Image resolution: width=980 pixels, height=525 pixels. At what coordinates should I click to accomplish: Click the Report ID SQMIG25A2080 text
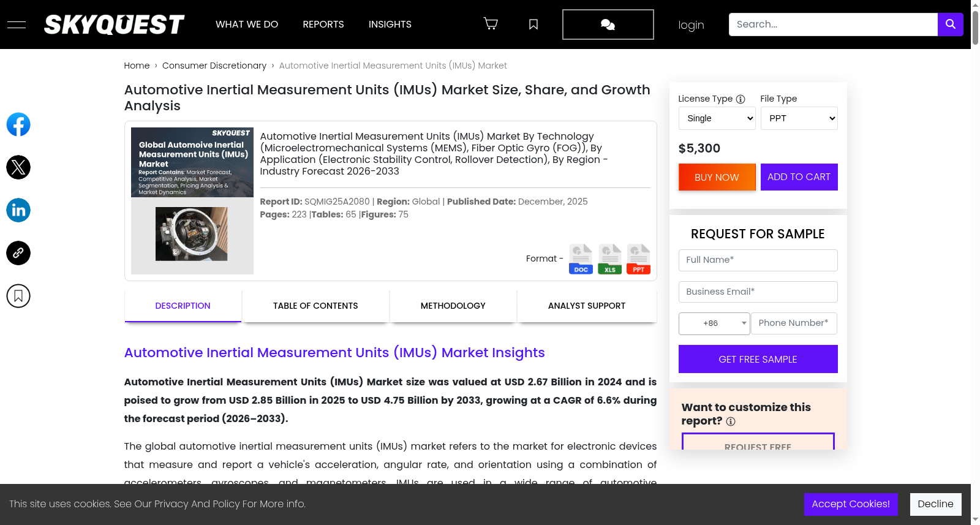coord(315,202)
